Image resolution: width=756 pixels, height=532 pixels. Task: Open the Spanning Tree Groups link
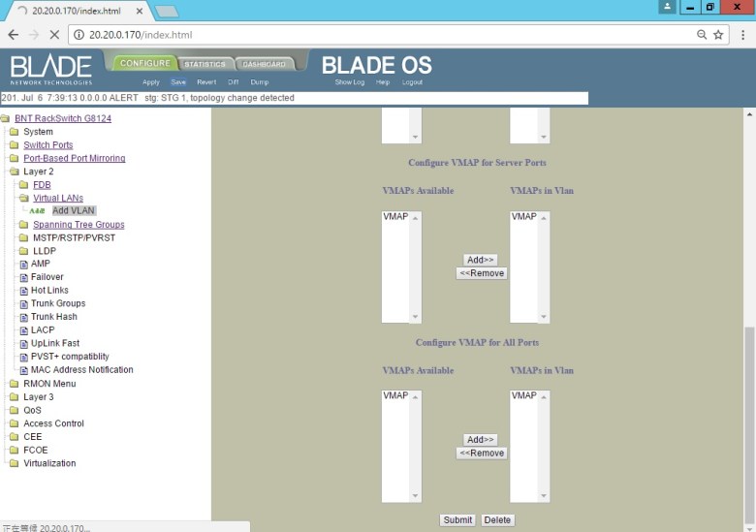79,225
